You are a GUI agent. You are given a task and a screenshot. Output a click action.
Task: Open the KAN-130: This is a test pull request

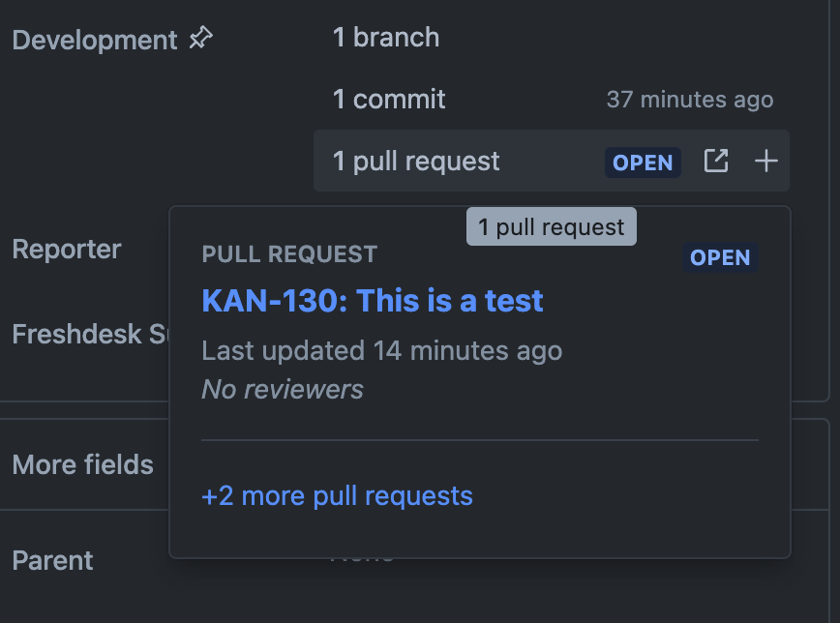click(x=372, y=301)
